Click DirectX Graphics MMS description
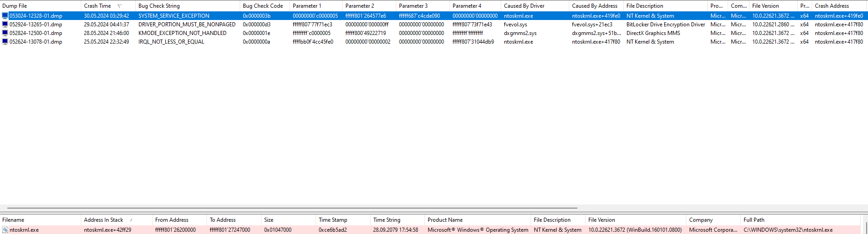 [653, 33]
